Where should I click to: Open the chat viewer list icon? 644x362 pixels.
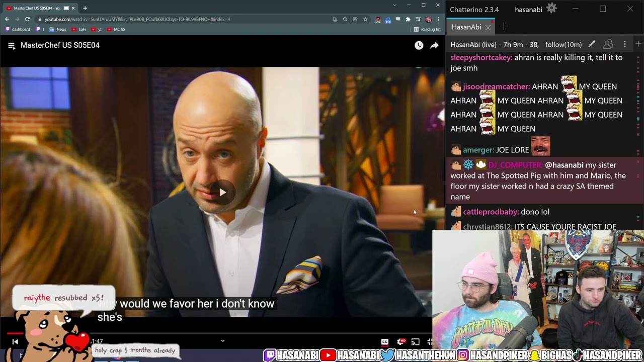click(608, 44)
